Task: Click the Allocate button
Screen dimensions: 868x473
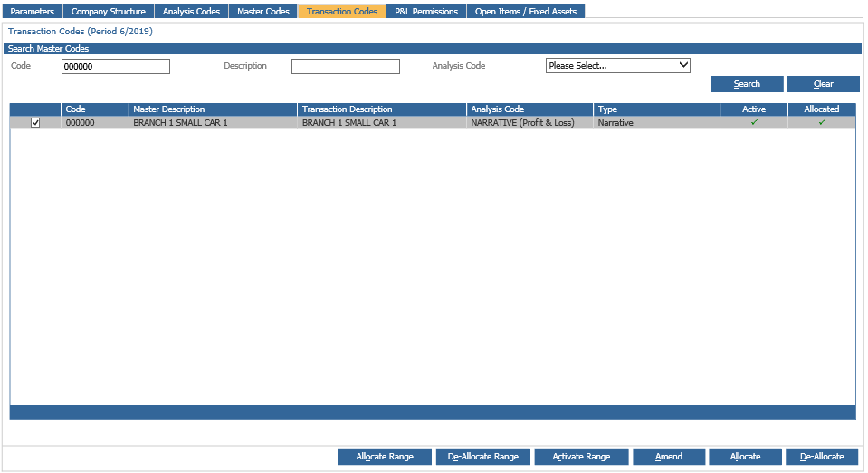Action: (745, 457)
